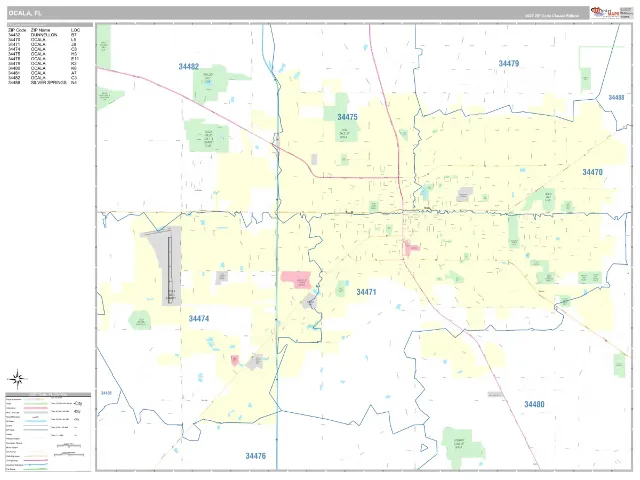Click the ZIP Name column header

[40, 30]
